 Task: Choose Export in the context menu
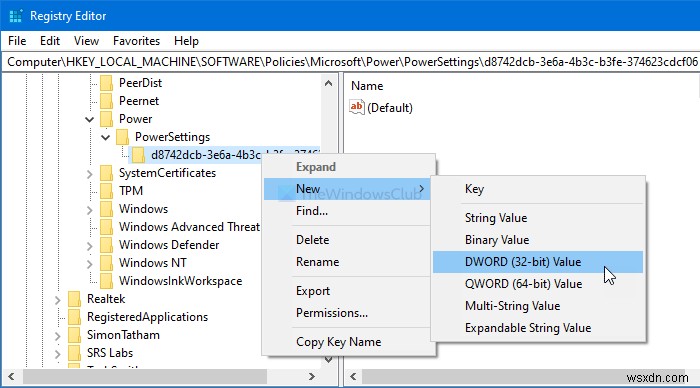tap(347, 291)
